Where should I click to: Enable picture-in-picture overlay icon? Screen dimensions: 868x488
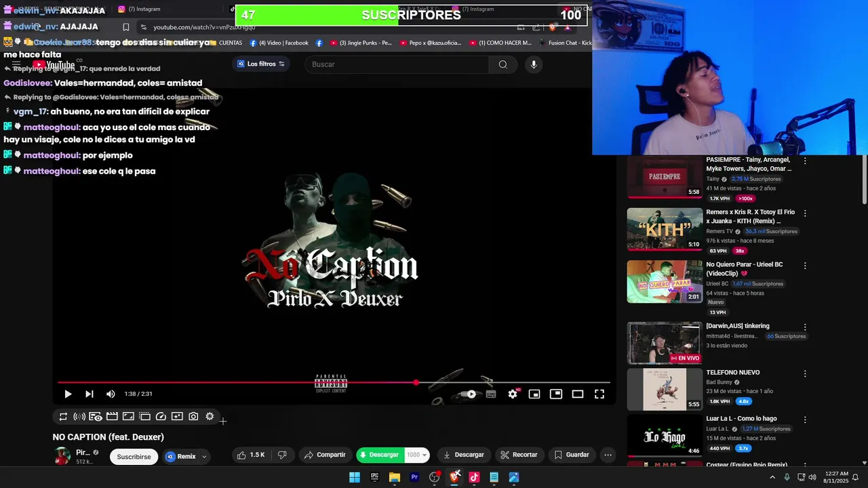[x=556, y=394]
